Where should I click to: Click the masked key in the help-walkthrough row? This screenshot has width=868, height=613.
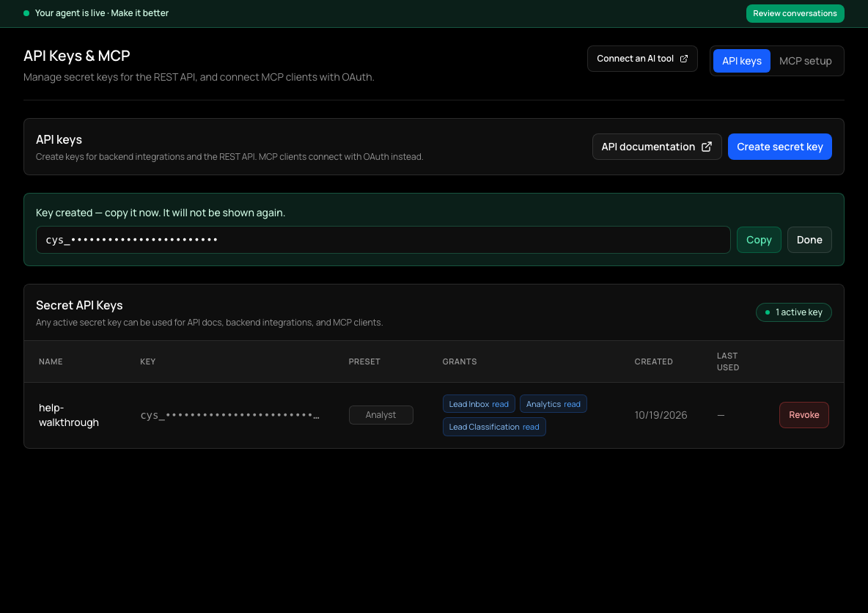point(229,415)
